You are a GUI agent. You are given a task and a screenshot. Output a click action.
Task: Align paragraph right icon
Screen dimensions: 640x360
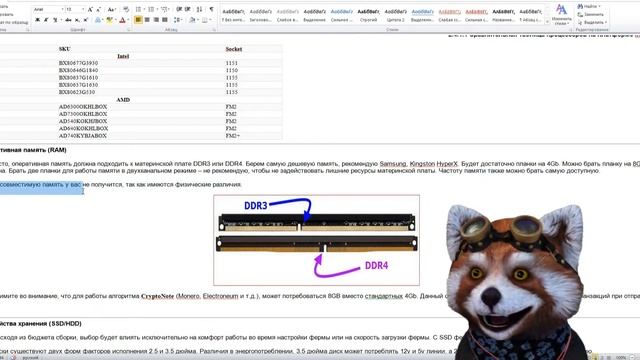(x=156, y=20)
